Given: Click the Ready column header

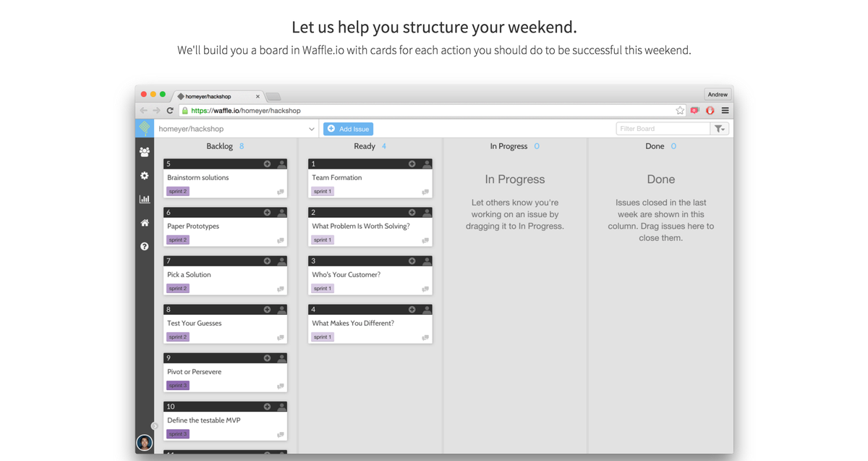Looking at the screenshot, I should [x=365, y=146].
